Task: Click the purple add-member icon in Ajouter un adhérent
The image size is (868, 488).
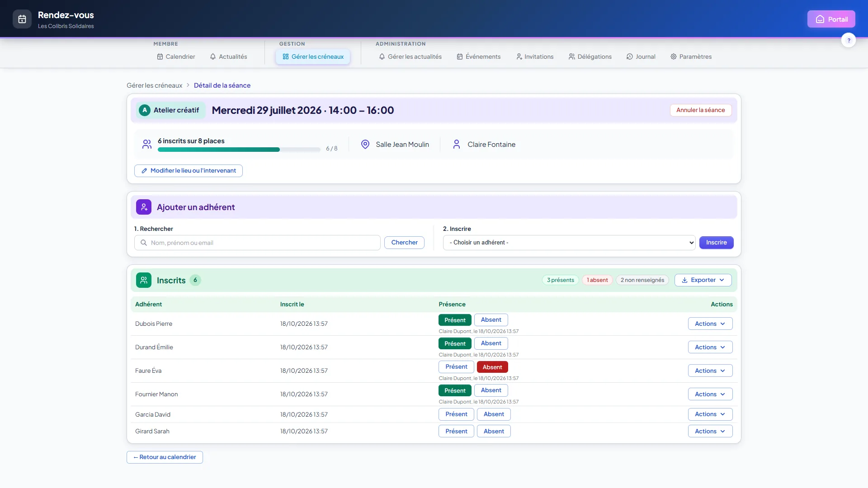Action: [x=144, y=207]
